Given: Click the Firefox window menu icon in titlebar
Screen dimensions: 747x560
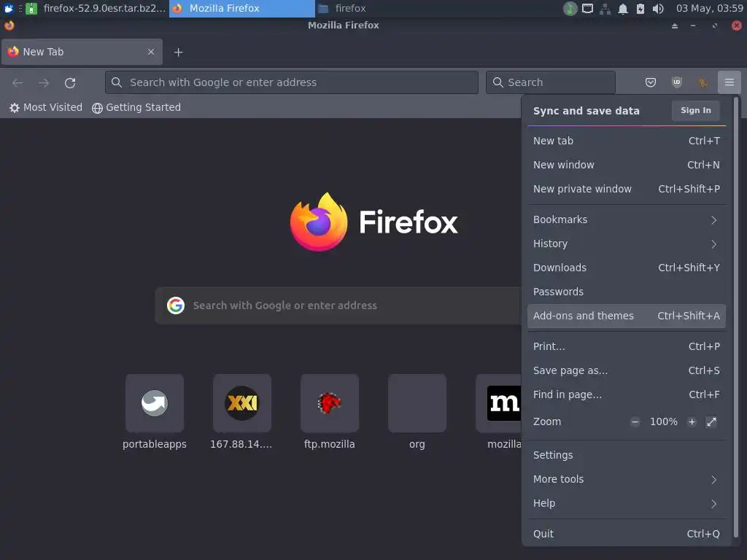Looking at the screenshot, I should click(9, 26).
